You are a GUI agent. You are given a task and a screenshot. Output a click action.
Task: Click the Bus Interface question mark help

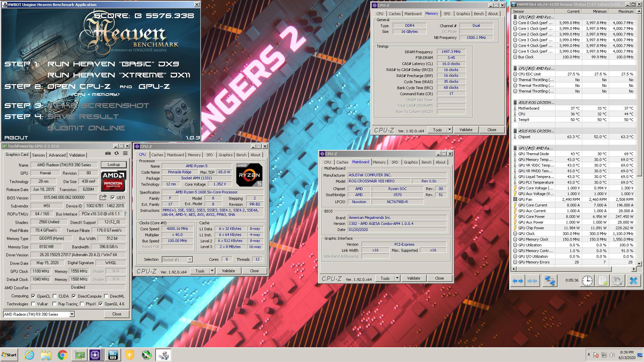(x=125, y=214)
